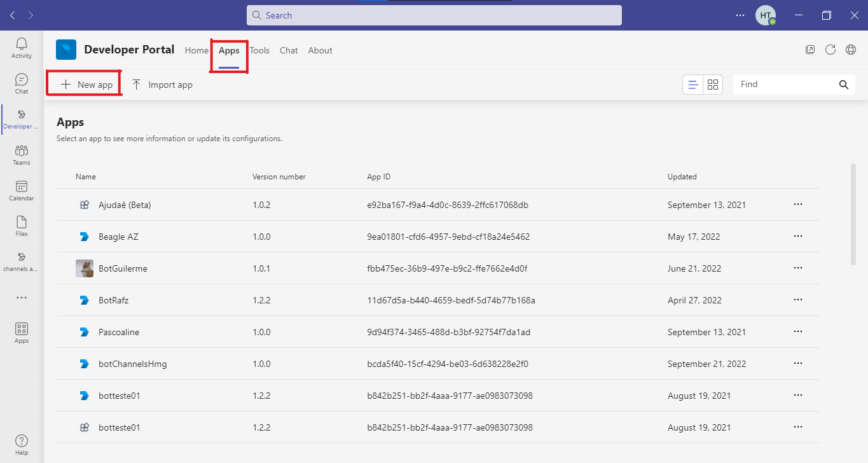Go to Teams in the sidebar
The width and height of the screenshot is (868, 463).
click(x=22, y=155)
